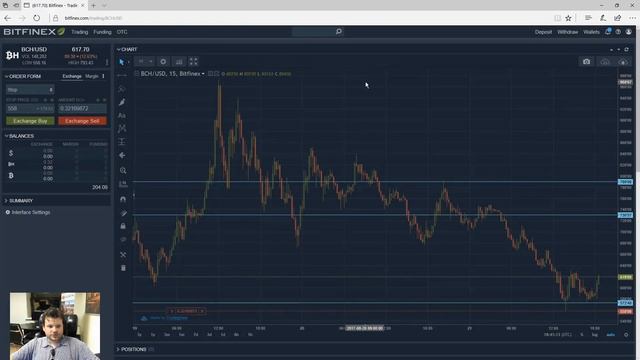Screen dimensions: 640x360
Task: Open the BCH/USD, 15, Bitfinex symbol dropdown
Action: (x=172, y=74)
